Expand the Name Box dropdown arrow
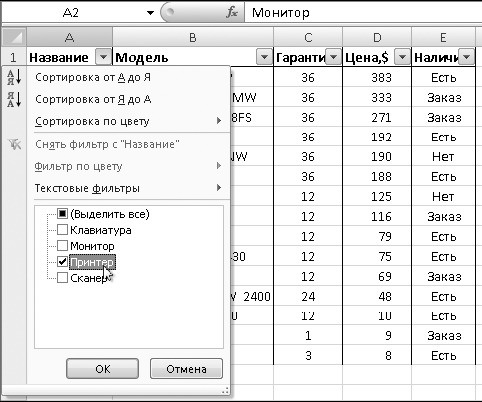This screenshot has height=402, width=482. (x=150, y=13)
